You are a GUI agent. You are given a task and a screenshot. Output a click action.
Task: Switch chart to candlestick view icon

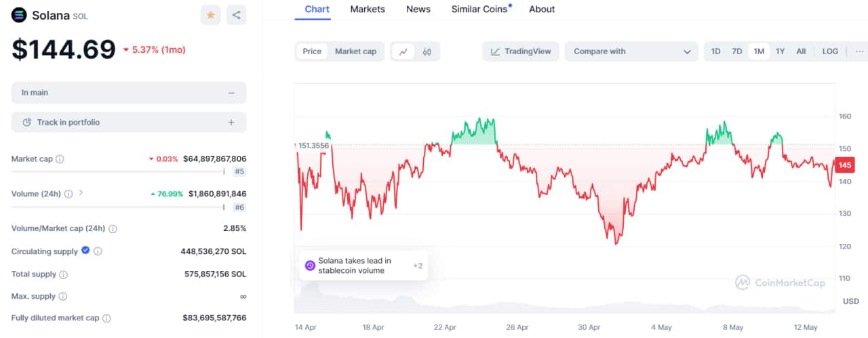click(427, 51)
